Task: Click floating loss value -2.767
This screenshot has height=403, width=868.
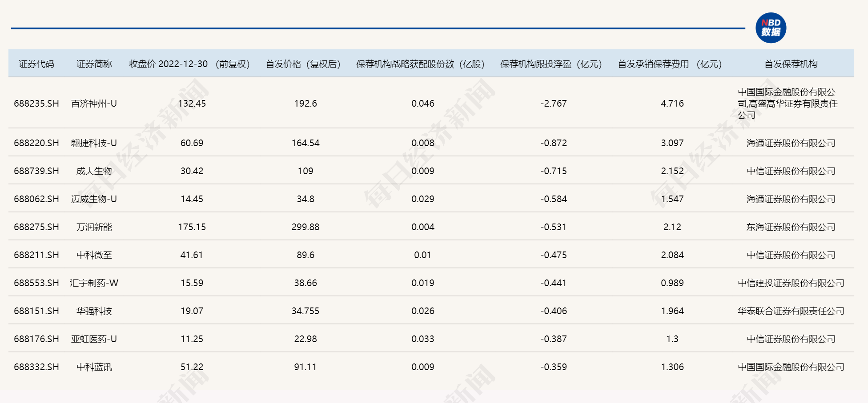Action: pos(554,104)
